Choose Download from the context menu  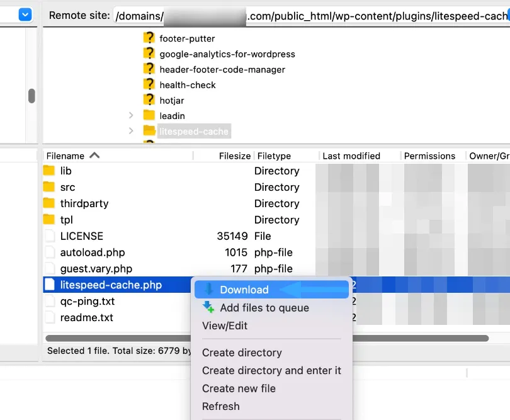click(x=271, y=290)
